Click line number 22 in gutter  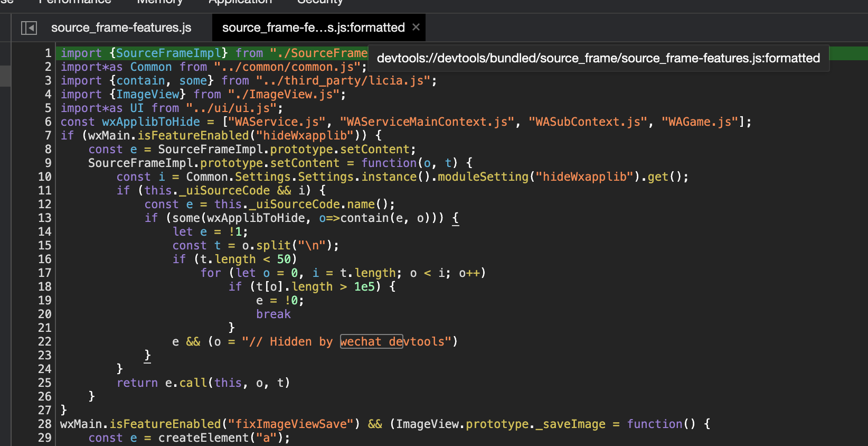click(45, 341)
